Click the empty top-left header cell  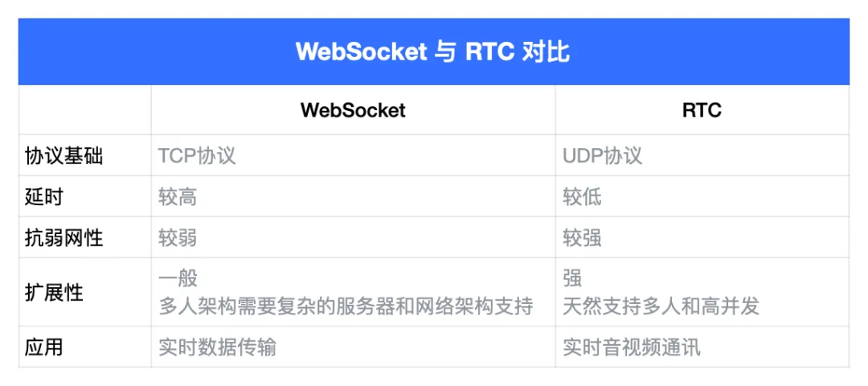84,110
